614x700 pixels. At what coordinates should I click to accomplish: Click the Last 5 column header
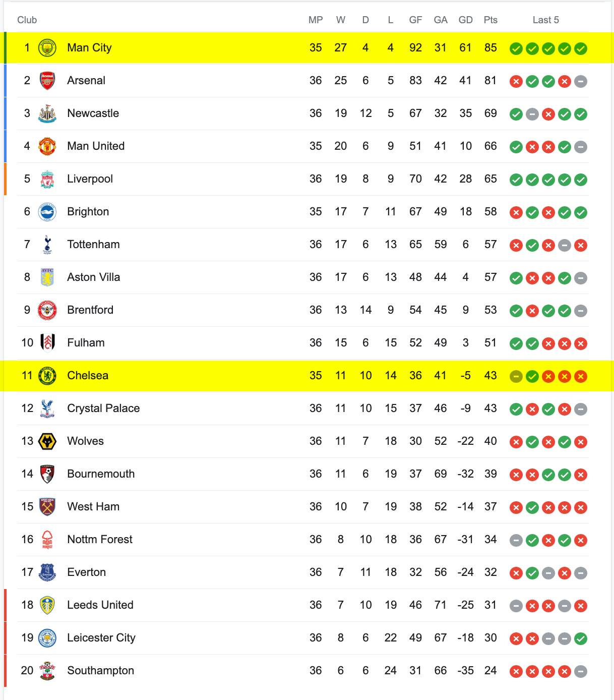click(546, 20)
